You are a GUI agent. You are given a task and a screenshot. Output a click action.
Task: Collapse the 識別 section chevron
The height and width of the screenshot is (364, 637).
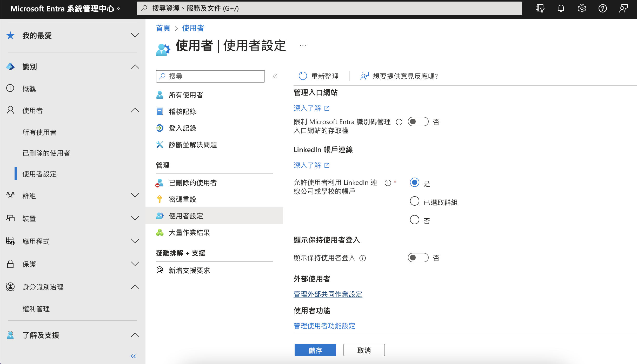(x=135, y=67)
